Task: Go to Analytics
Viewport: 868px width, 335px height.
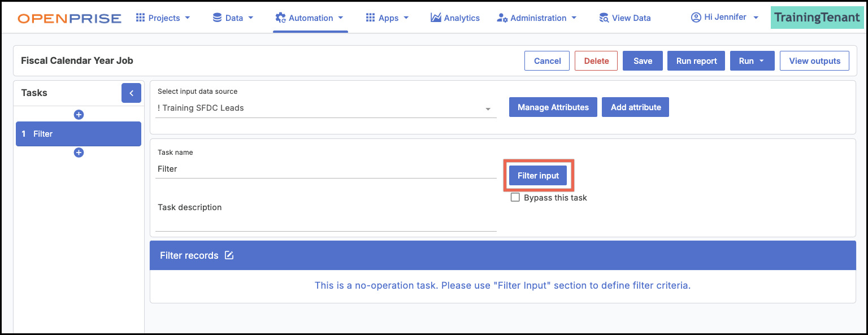Action: click(455, 18)
